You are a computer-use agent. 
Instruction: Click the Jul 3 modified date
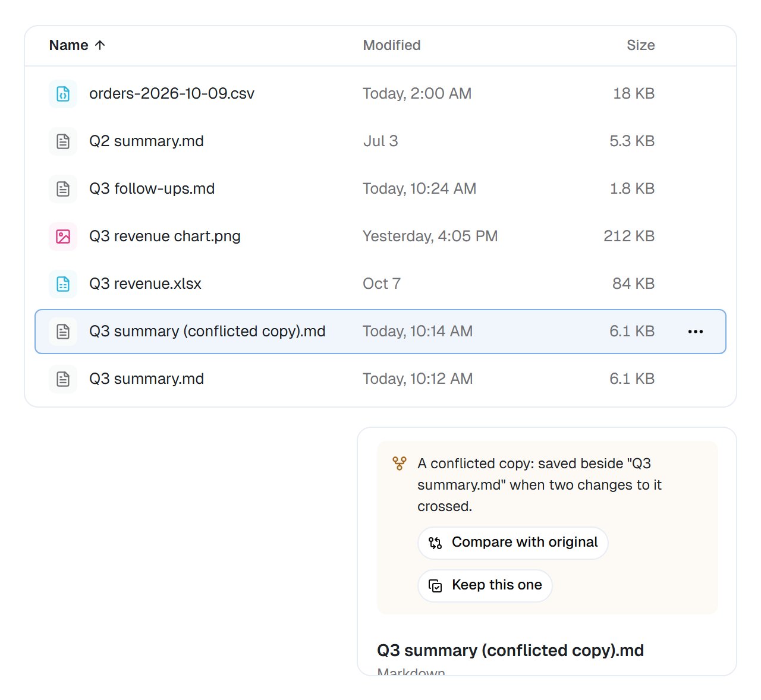click(380, 141)
